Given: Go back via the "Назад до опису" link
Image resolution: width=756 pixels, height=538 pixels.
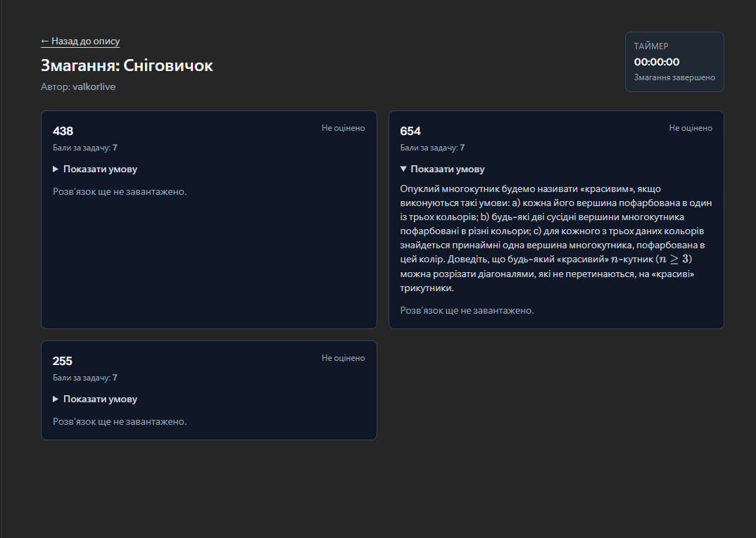Looking at the screenshot, I should coord(80,41).
